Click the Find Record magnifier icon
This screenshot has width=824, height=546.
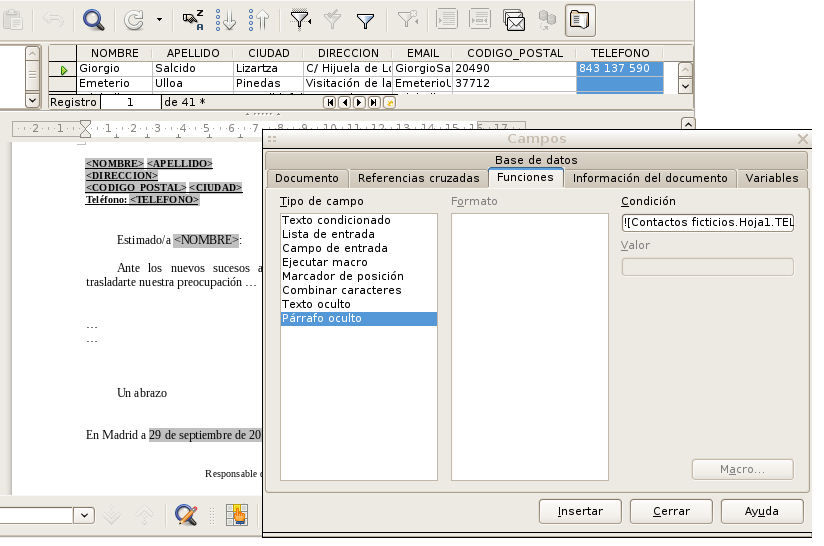coord(93,19)
